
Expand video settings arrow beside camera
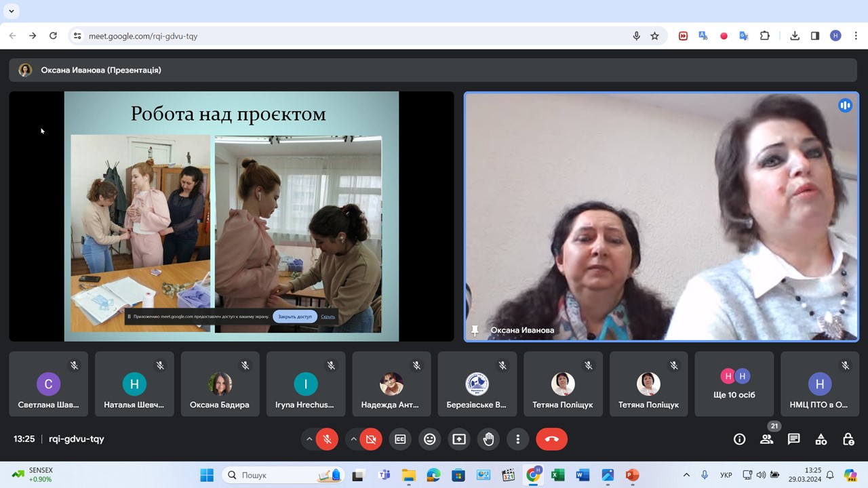coord(353,439)
